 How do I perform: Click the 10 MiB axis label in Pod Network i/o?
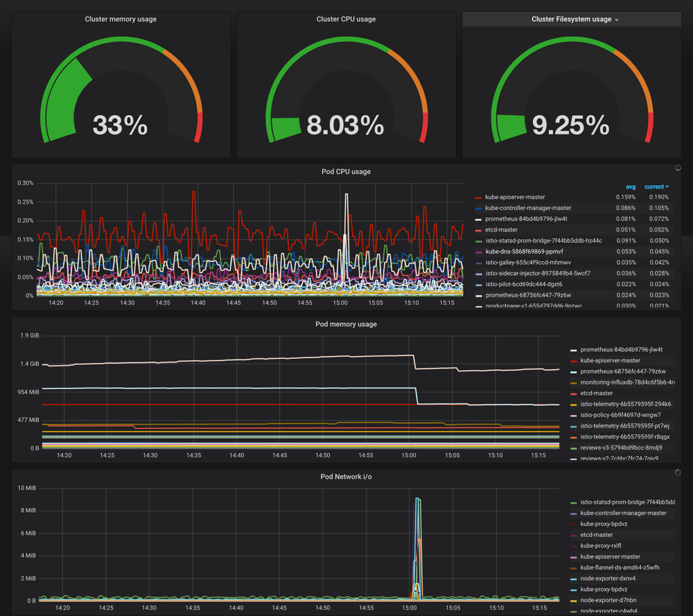pos(26,488)
